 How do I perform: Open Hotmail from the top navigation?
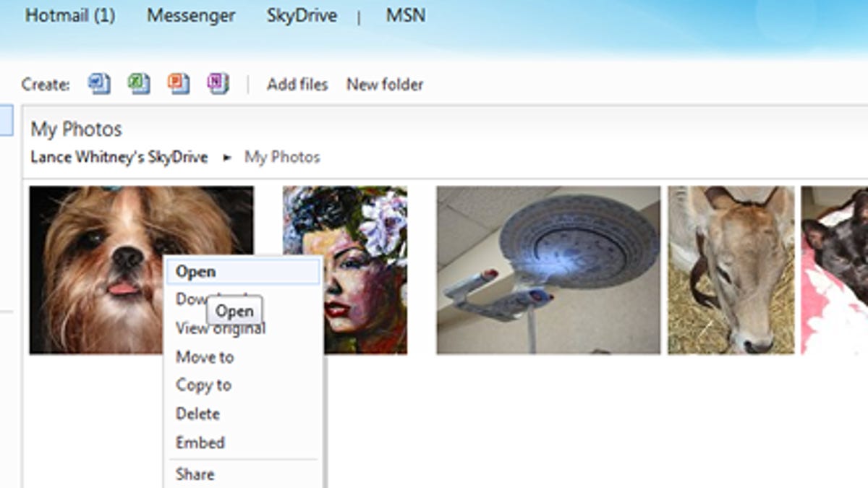click(70, 15)
